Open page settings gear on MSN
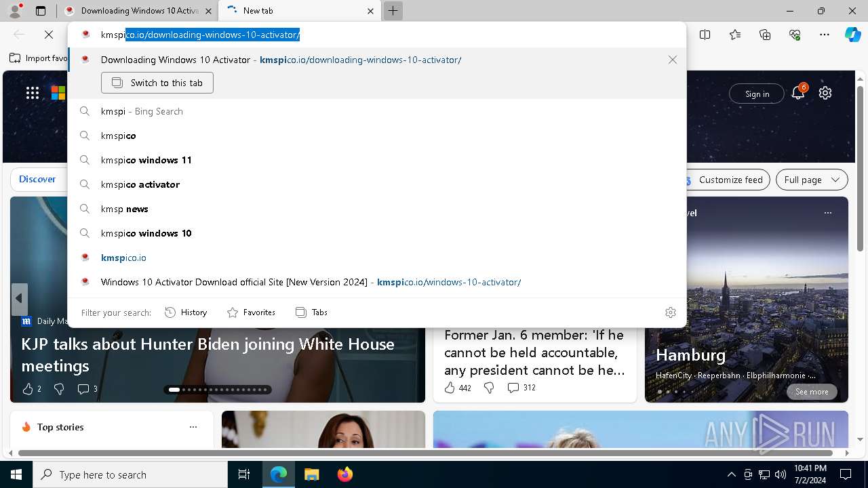Screen dimensions: 868x488 pyautogui.click(x=825, y=94)
